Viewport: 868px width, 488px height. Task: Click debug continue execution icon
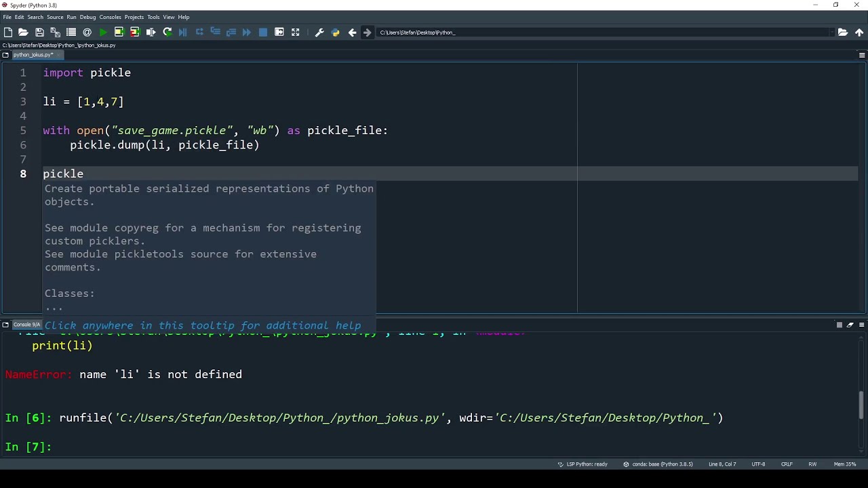(247, 32)
